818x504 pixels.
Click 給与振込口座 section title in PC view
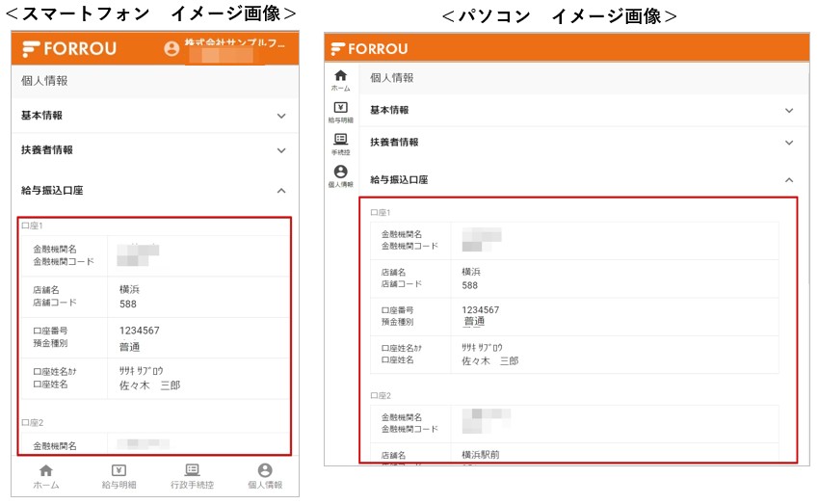coord(399,179)
